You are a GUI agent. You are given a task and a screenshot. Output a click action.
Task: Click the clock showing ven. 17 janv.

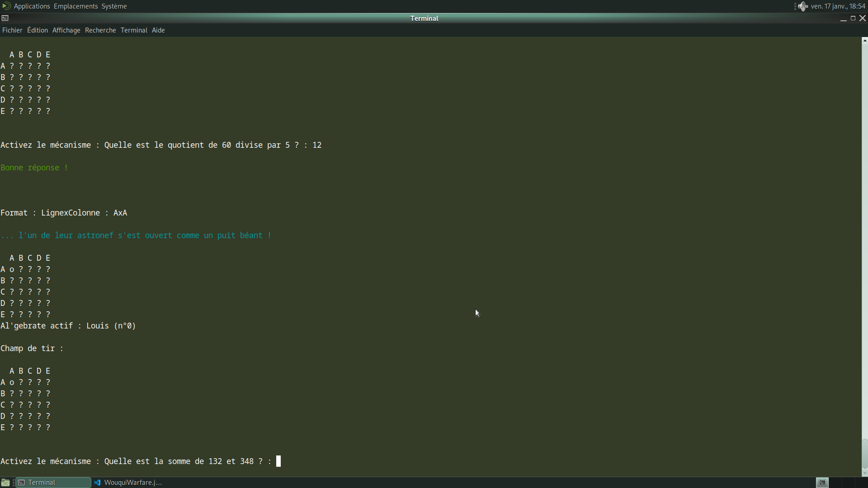pyautogui.click(x=838, y=6)
